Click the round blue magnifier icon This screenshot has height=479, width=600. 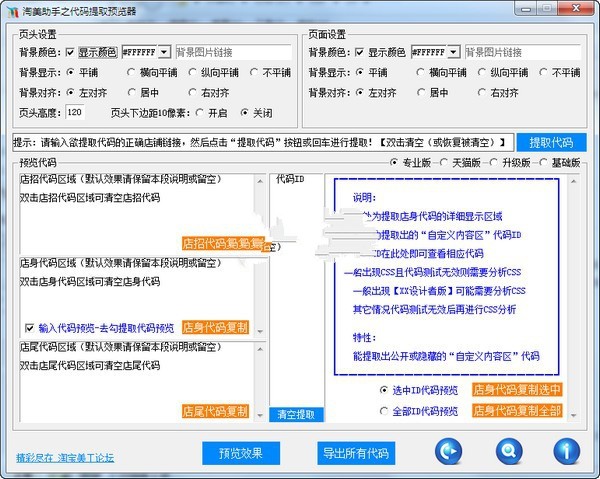click(x=509, y=452)
